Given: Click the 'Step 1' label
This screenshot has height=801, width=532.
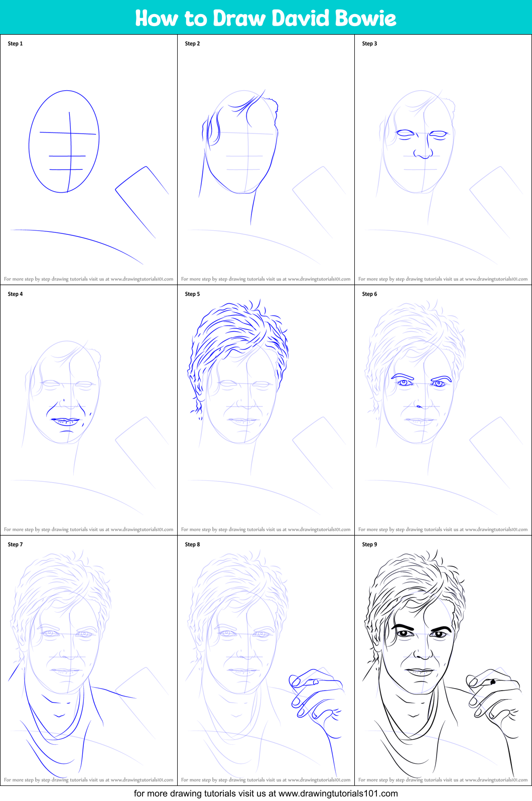Looking at the screenshot, I should click(15, 44).
